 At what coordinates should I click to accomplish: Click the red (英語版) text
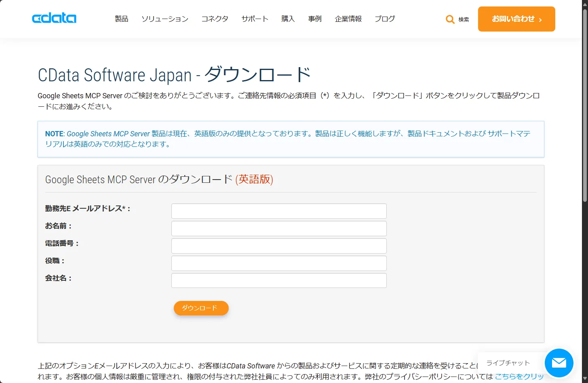(254, 180)
